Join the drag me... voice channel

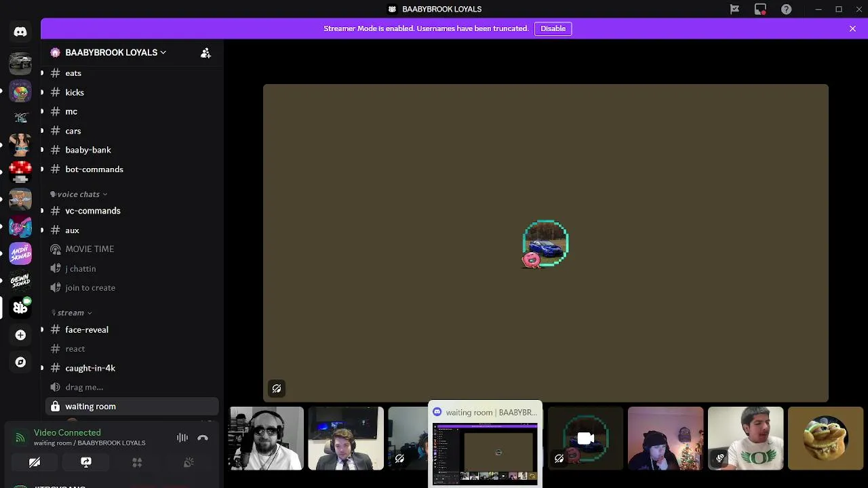[x=132, y=388]
